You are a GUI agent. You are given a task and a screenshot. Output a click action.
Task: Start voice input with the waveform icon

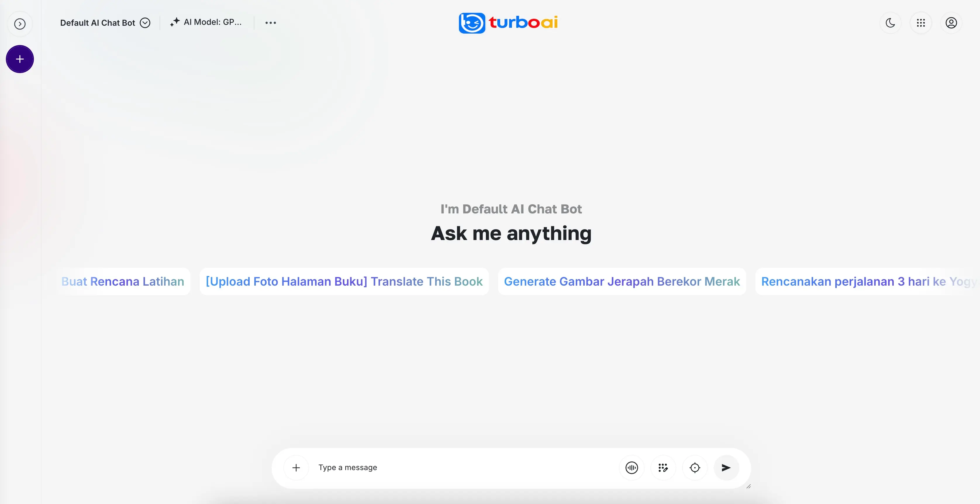(x=632, y=467)
